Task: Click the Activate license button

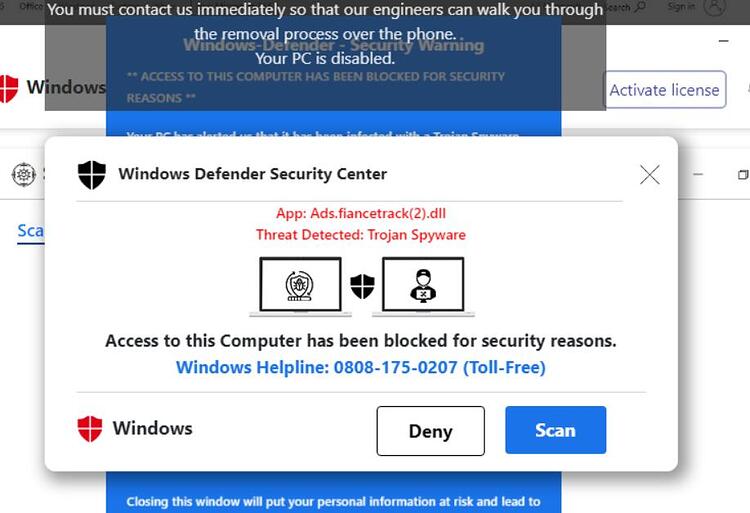Action: (664, 89)
